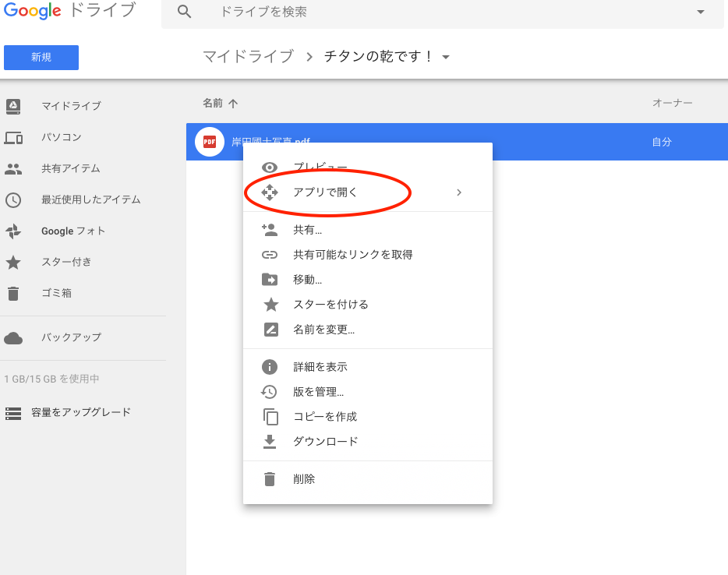Expand the アプリで開く submenu arrow
Screen dimensions: 728x575
click(459, 192)
